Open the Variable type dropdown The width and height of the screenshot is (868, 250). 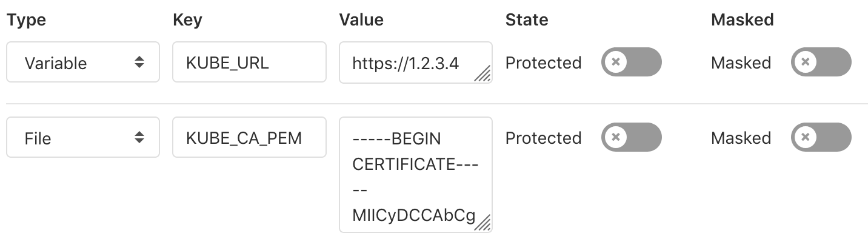point(83,62)
